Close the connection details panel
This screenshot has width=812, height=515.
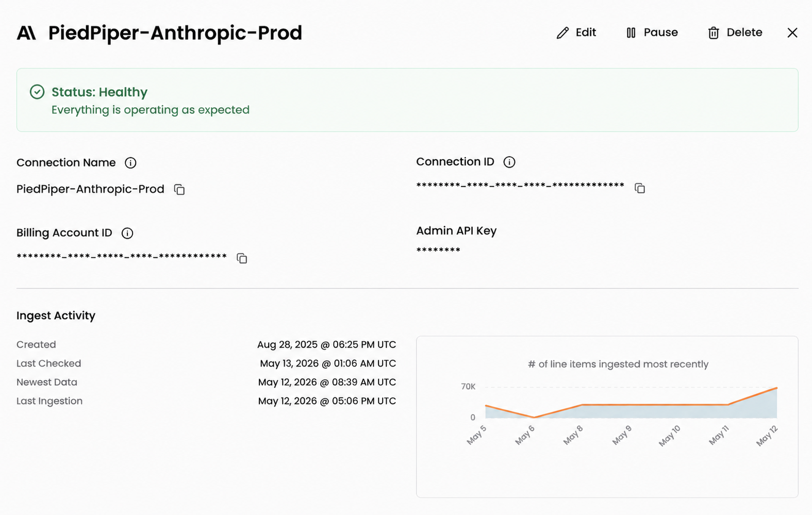pos(792,32)
